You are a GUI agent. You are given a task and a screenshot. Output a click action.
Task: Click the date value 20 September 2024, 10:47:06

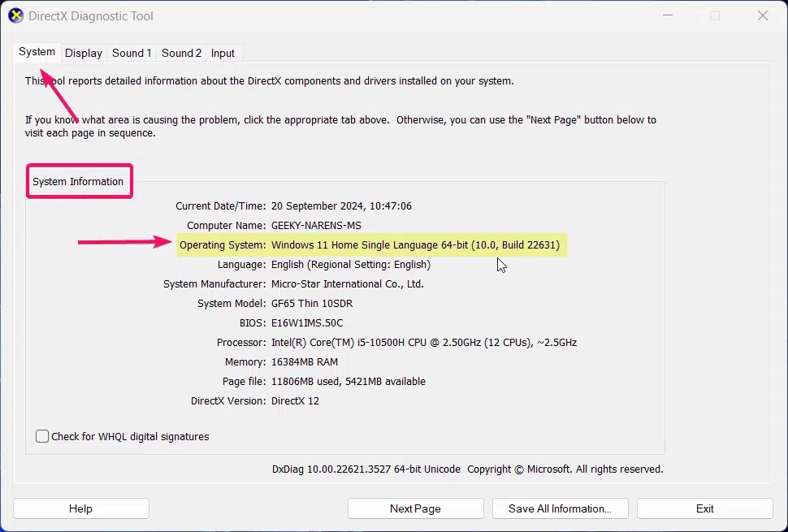[x=341, y=206]
